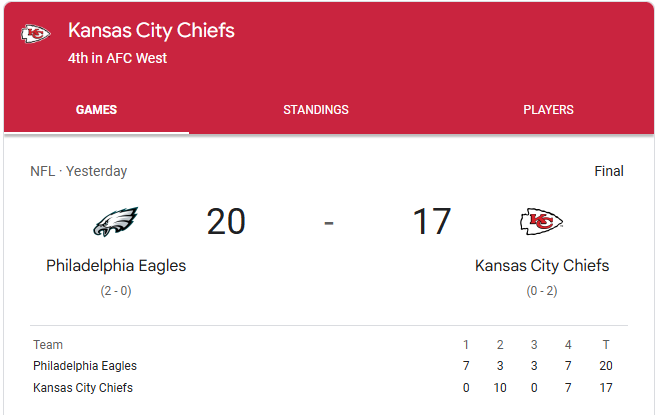656x415 pixels.
Task: Open the Philadelphia Eagles name under the logo
Action: pyautogui.click(x=116, y=266)
